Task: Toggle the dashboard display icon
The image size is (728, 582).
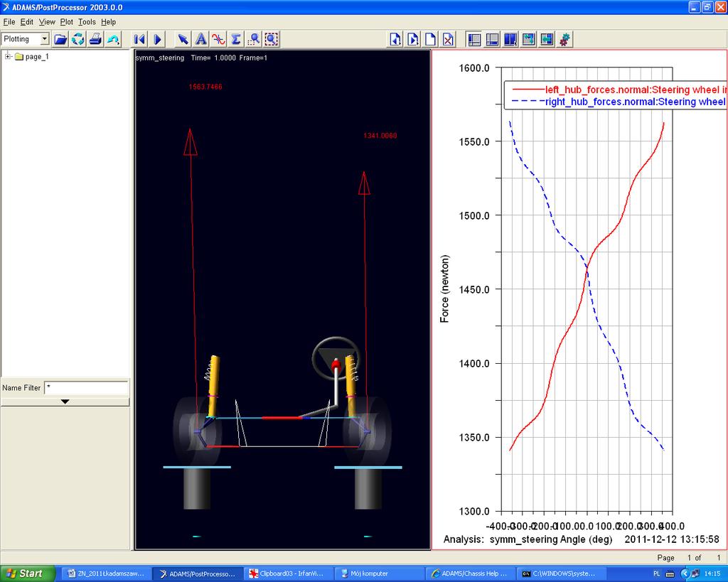Action: (492, 40)
